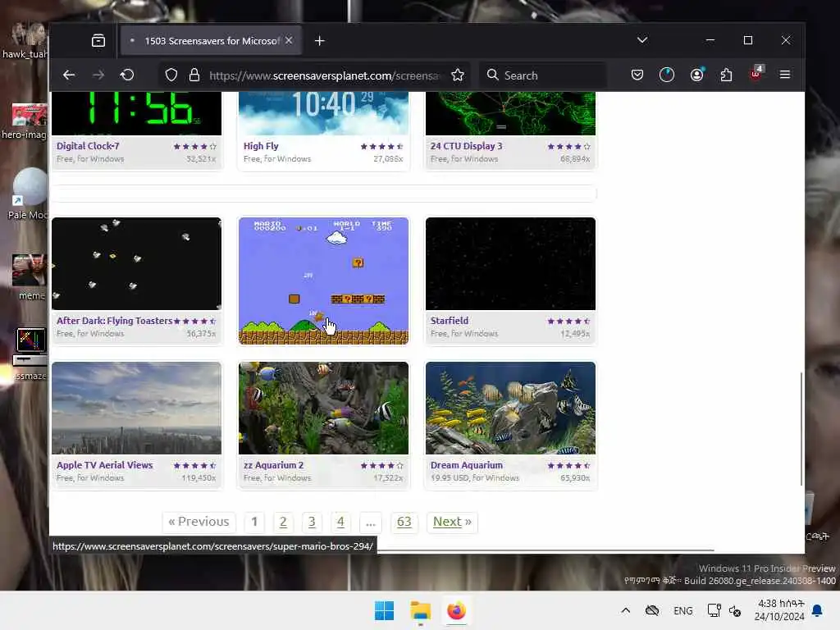Close the 1503 Screensavers tab
This screenshot has height=630, width=840.
[289, 41]
